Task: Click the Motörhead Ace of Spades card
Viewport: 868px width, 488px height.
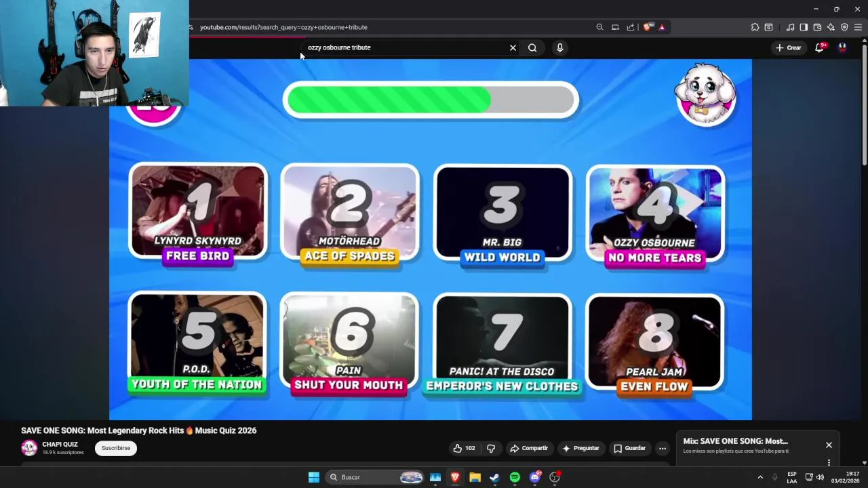Action: click(350, 217)
